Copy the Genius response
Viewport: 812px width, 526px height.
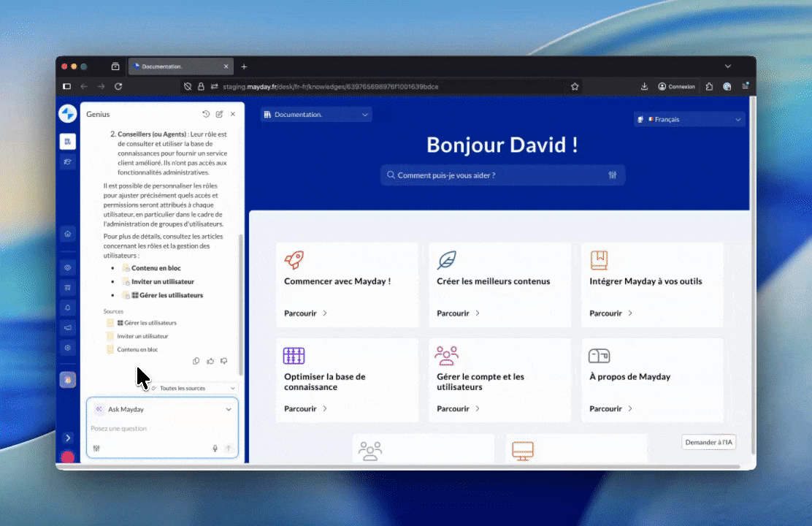coord(196,361)
